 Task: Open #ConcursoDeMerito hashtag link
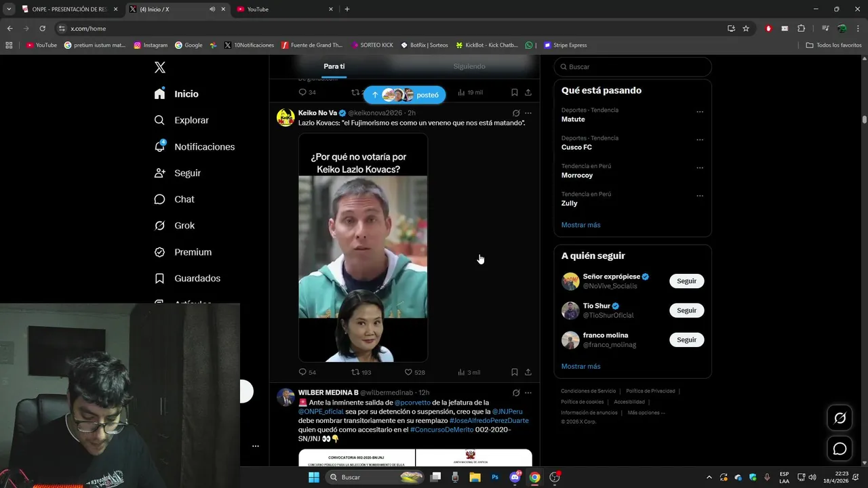pos(441,430)
